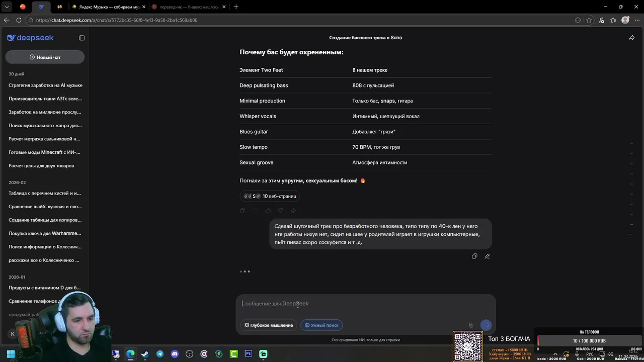The width and height of the screenshot is (644, 362).
Task: Open Photoshop from the taskbar
Action: point(248,354)
